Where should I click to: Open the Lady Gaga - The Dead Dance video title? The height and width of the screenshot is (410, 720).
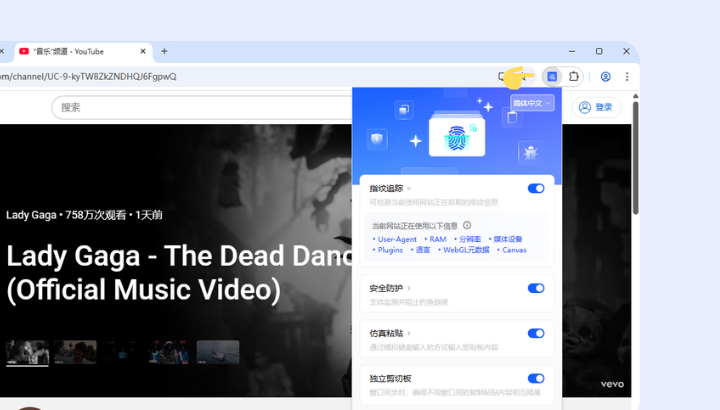click(x=179, y=273)
